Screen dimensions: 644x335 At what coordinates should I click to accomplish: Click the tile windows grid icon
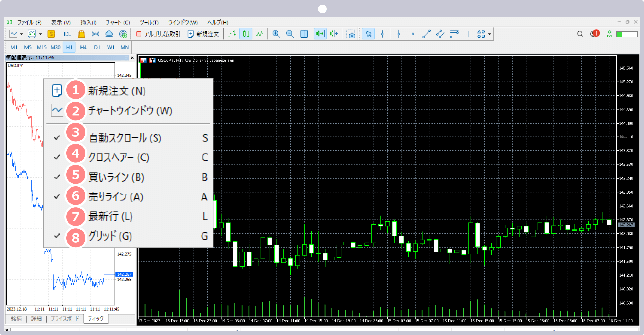(304, 34)
